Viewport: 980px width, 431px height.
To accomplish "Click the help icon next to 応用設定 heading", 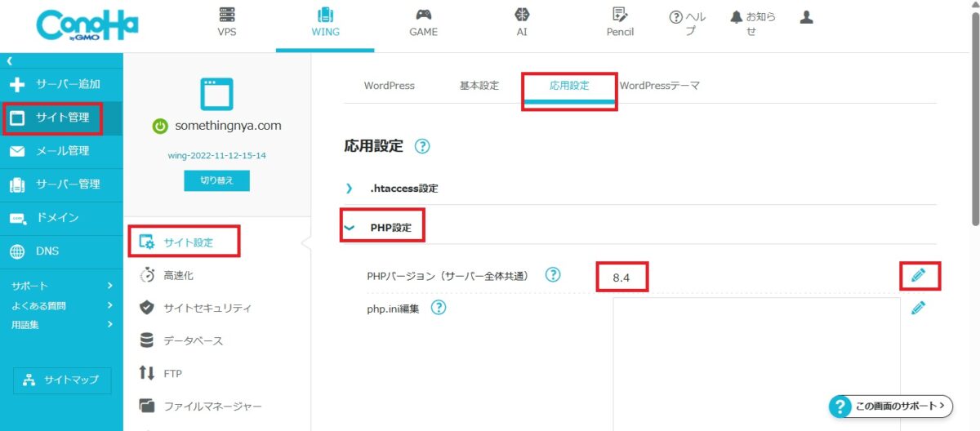I will [x=422, y=147].
